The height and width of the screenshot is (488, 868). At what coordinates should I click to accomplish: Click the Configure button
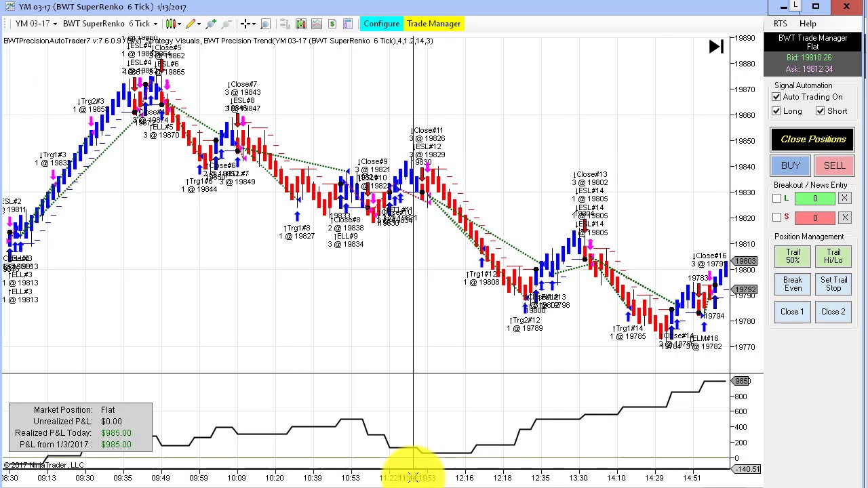(381, 24)
